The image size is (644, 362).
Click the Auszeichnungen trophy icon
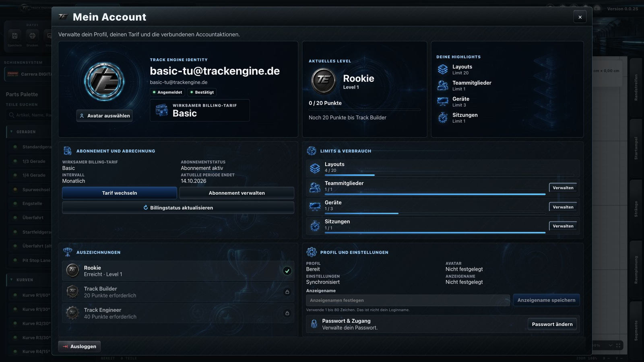(x=68, y=252)
